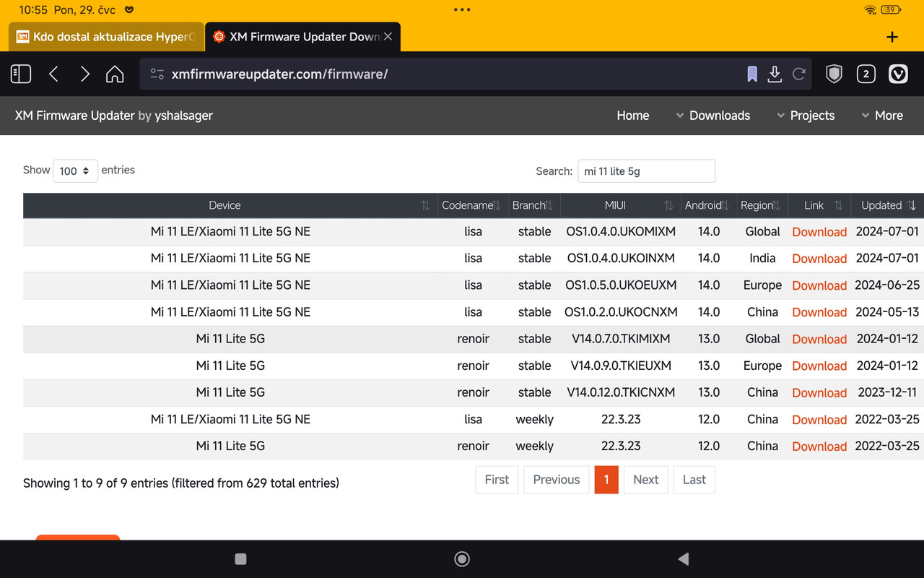
Task: Click the Previous pagination button
Action: click(557, 480)
